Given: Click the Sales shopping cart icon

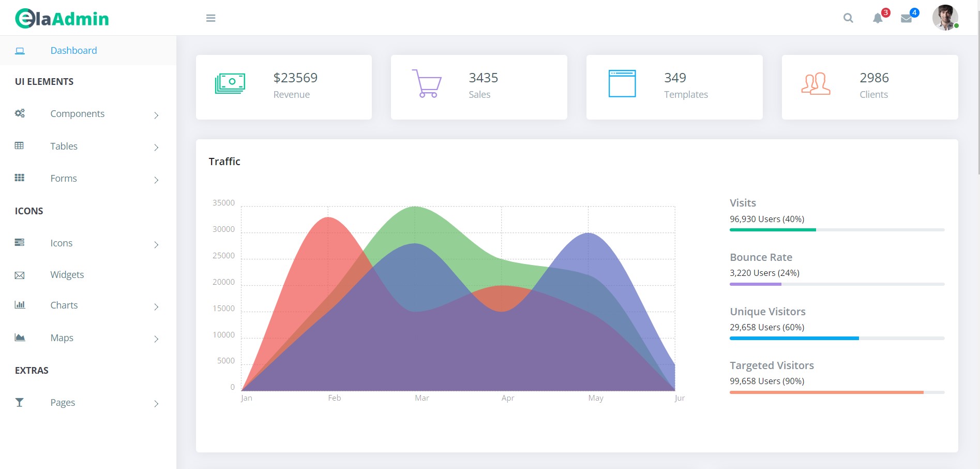Looking at the screenshot, I should point(427,83).
